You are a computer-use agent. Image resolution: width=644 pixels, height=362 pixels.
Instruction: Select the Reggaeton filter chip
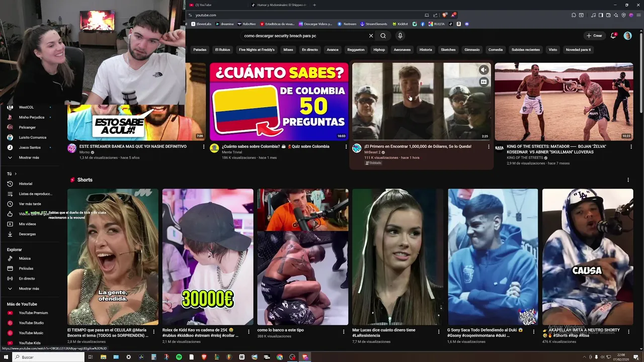[356, 50]
